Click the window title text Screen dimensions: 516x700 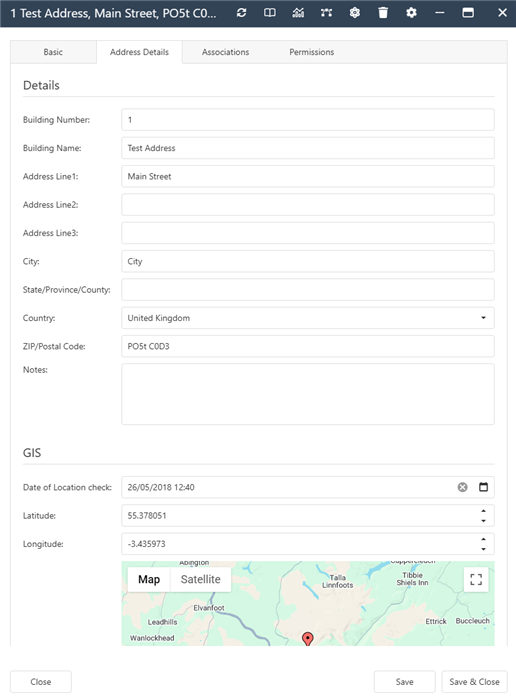113,13
